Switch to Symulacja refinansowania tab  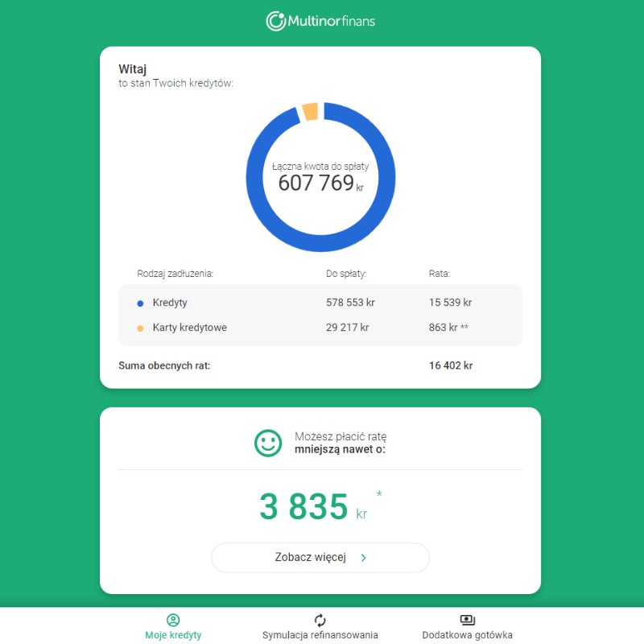[320, 626]
